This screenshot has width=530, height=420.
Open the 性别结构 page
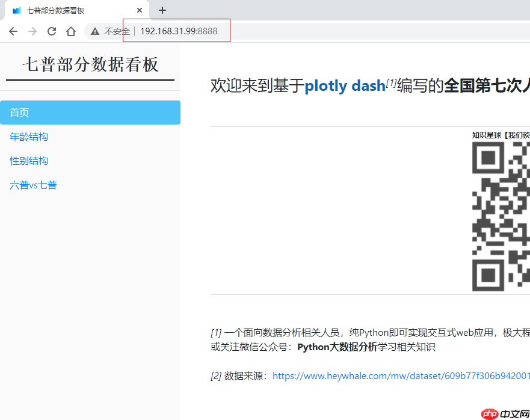coord(28,161)
